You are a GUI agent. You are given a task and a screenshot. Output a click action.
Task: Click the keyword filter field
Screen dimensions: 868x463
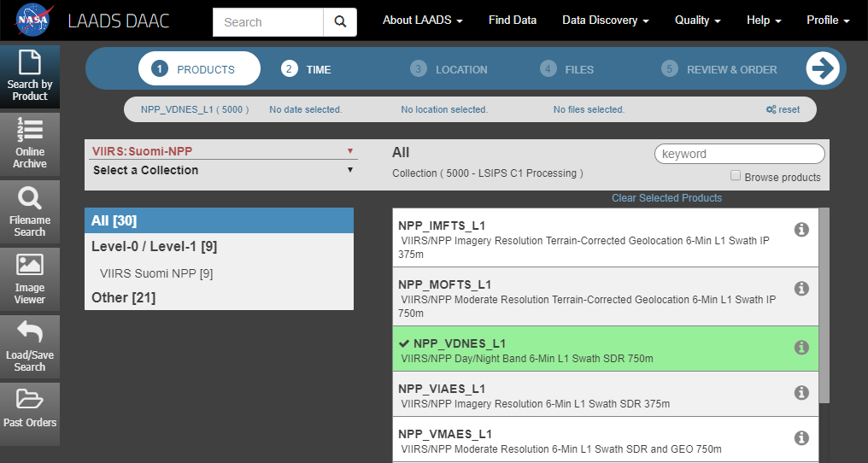point(740,154)
